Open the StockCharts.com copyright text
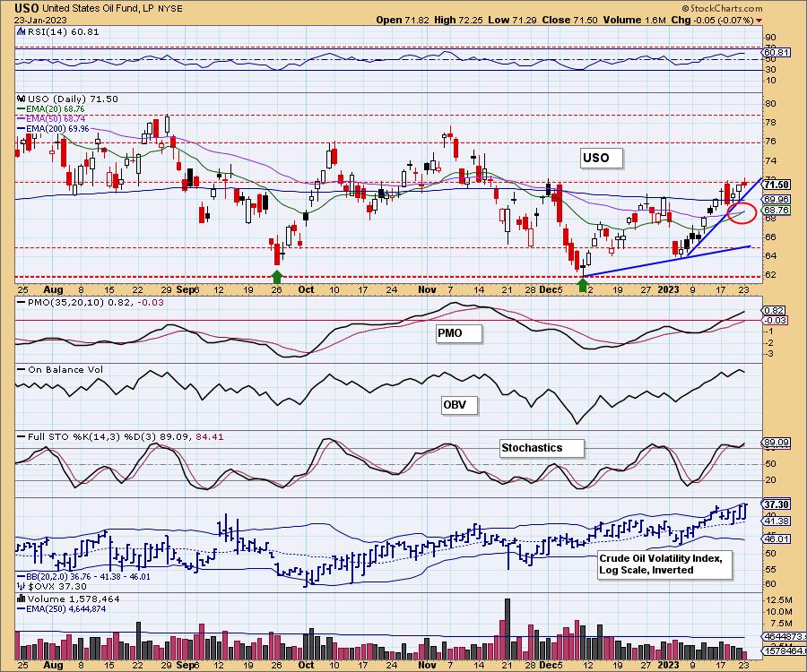 coord(723,8)
